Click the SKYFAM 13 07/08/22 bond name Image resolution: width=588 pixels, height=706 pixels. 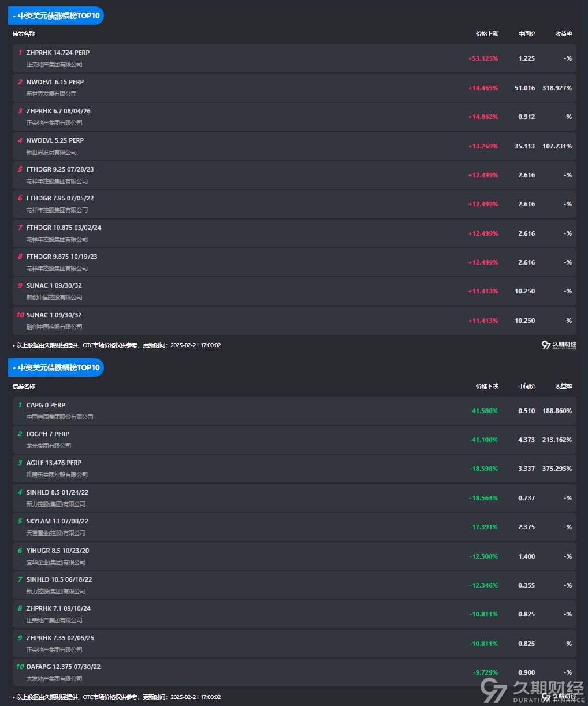[x=57, y=521]
